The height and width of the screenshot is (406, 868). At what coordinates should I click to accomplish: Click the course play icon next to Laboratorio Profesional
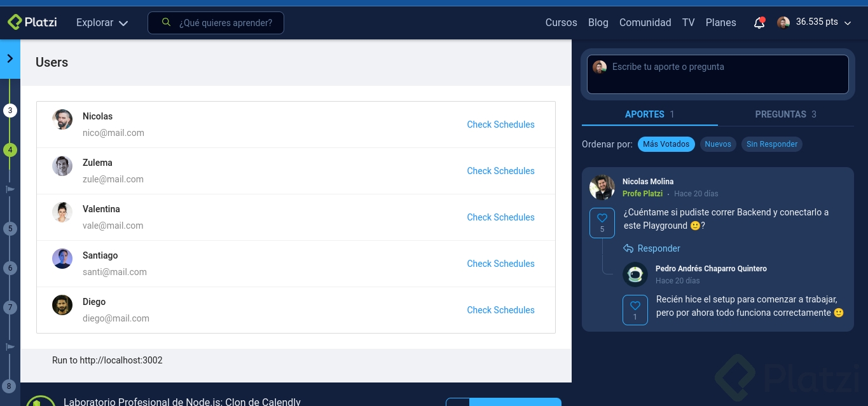click(x=41, y=402)
